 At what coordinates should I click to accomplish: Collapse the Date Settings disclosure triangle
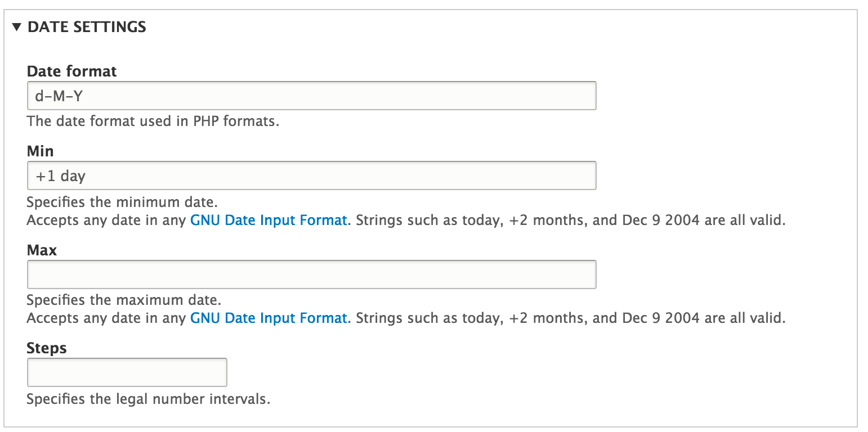[17, 27]
